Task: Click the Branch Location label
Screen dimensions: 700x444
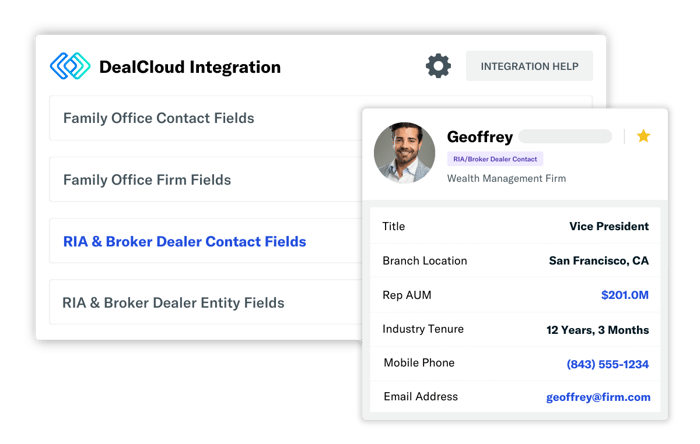Action: coord(425,261)
